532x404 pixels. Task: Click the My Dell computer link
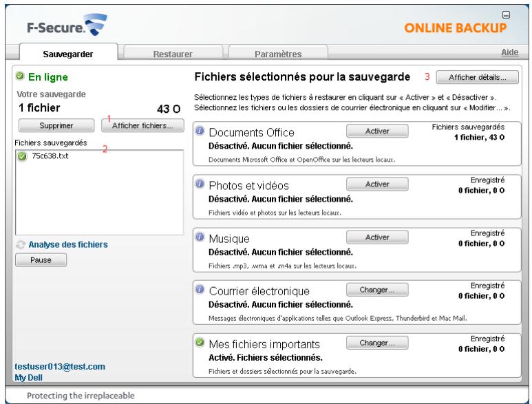(x=28, y=378)
